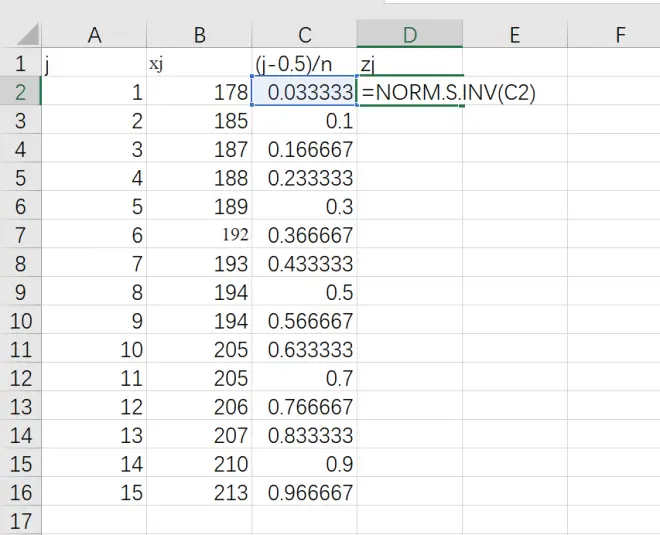Select cell containing 187
Image resolution: width=660 pixels, height=535 pixels.
point(200,148)
